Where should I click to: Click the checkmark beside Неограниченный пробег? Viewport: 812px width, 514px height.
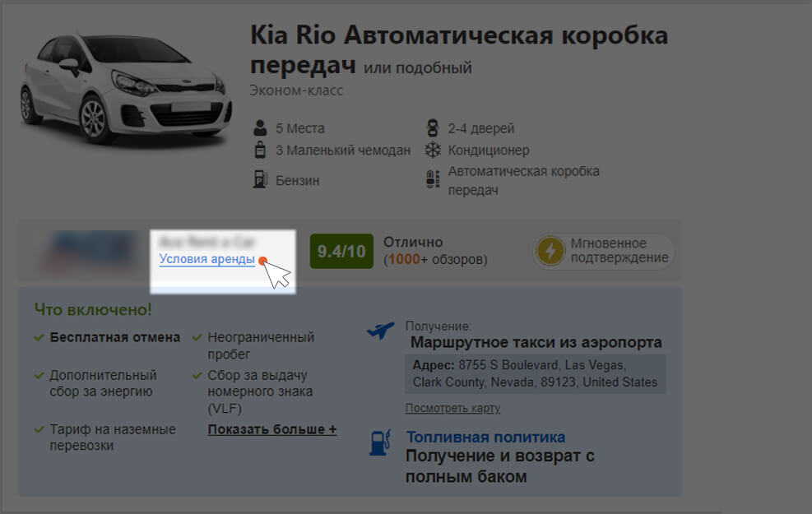click(197, 337)
